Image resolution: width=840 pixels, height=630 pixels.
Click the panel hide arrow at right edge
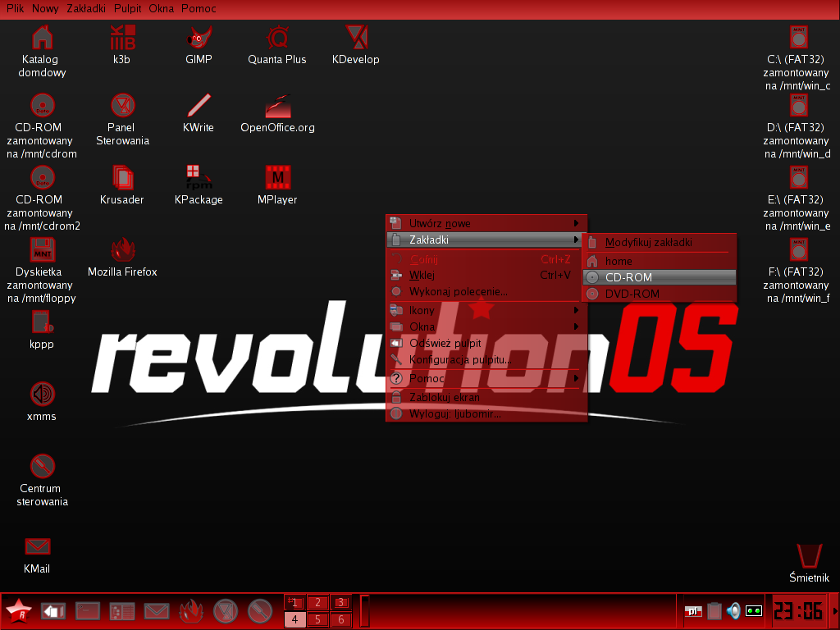point(834,611)
